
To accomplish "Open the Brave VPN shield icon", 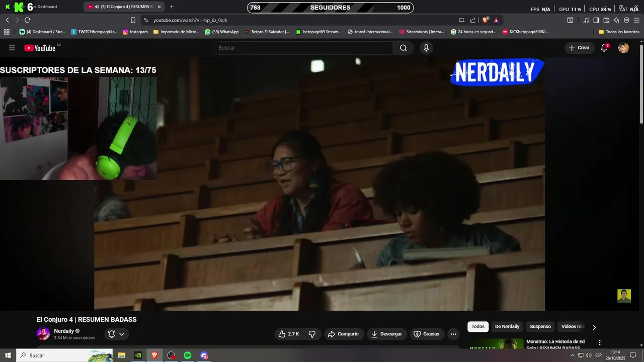I will pyautogui.click(x=626, y=20).
